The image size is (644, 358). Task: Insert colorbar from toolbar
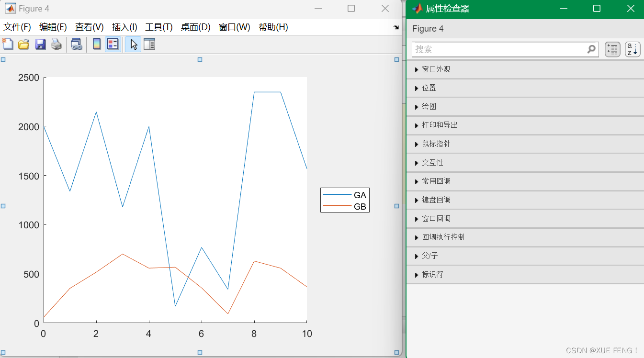click(x=97, y=45)
